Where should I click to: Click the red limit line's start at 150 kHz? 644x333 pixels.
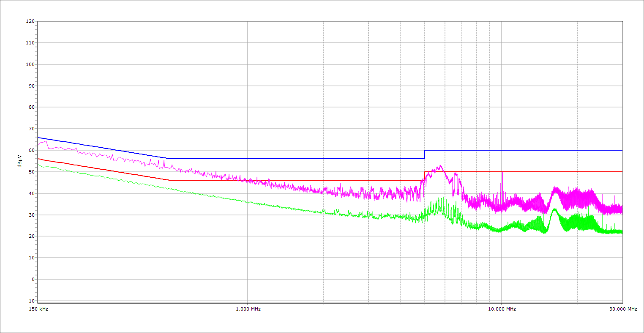[38, 159]
